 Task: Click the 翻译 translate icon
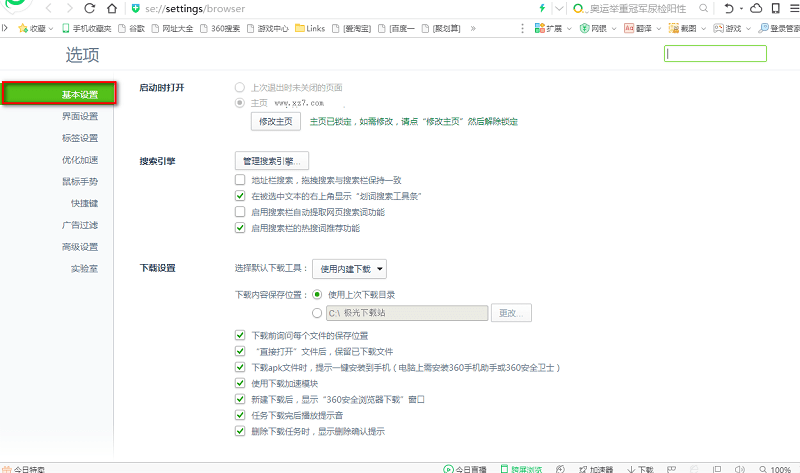pyautogui.click(x=629, y=28)
